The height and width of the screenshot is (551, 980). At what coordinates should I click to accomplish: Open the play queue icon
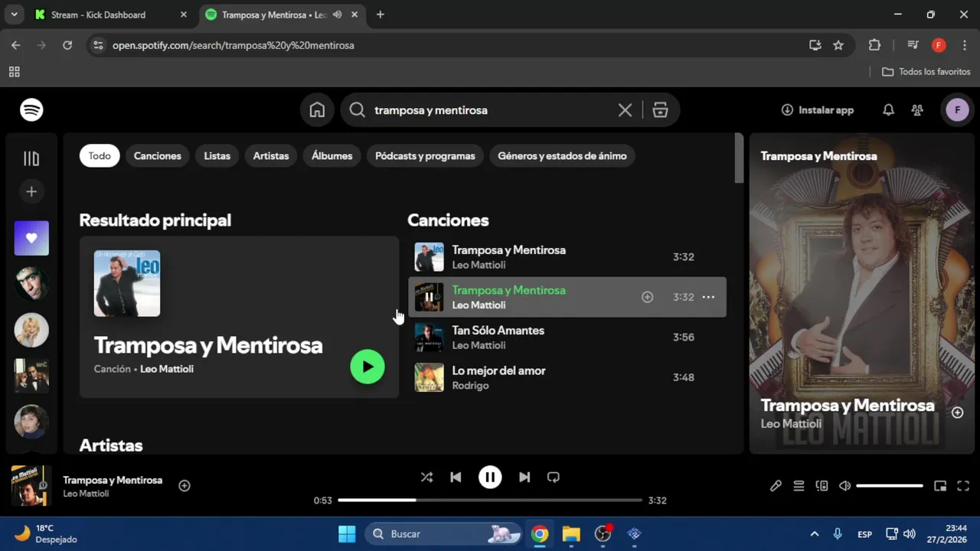(x=799, y=486)
